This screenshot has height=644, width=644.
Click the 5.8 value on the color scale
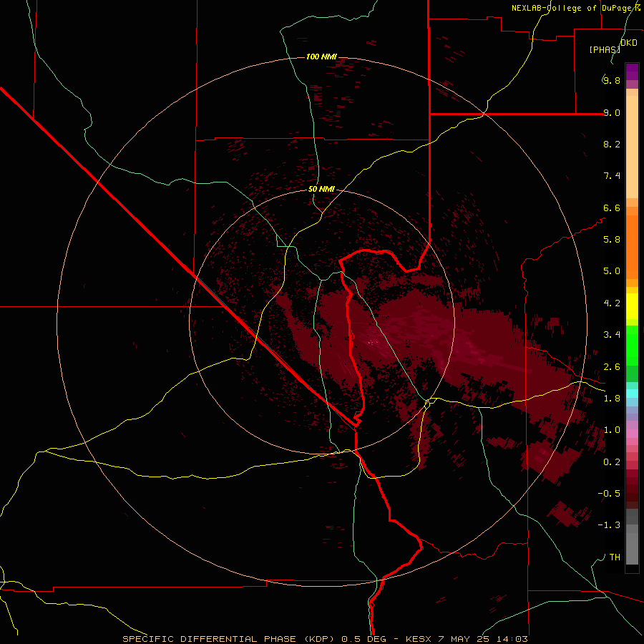(x=612, y=240)
